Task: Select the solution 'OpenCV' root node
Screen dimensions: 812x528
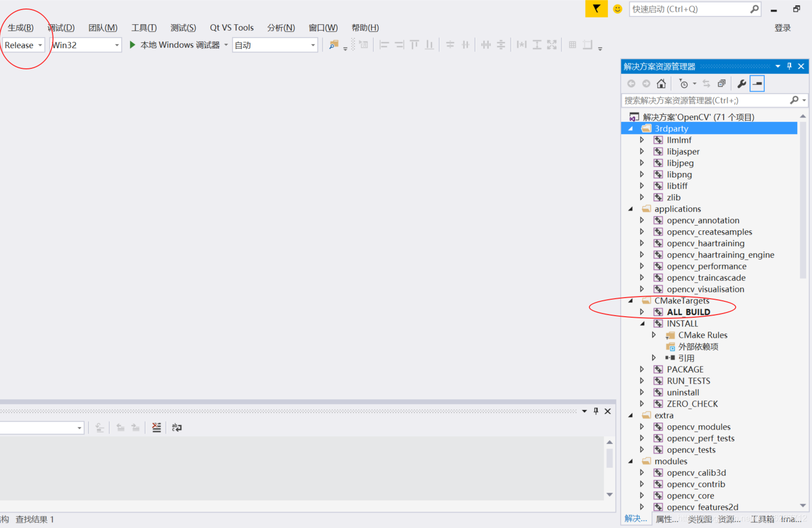Action: (x=699, y=117)
